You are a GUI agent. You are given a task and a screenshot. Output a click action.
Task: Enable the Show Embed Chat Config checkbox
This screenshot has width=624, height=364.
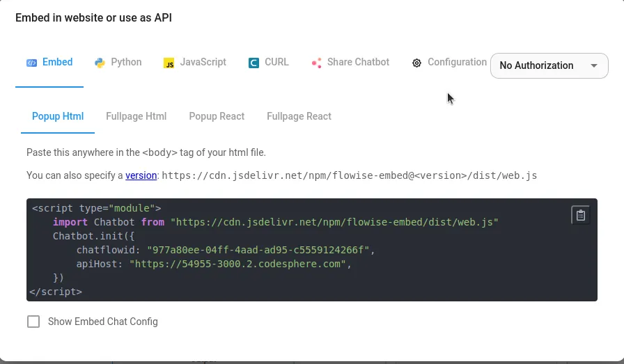click(x=33, y=322)
